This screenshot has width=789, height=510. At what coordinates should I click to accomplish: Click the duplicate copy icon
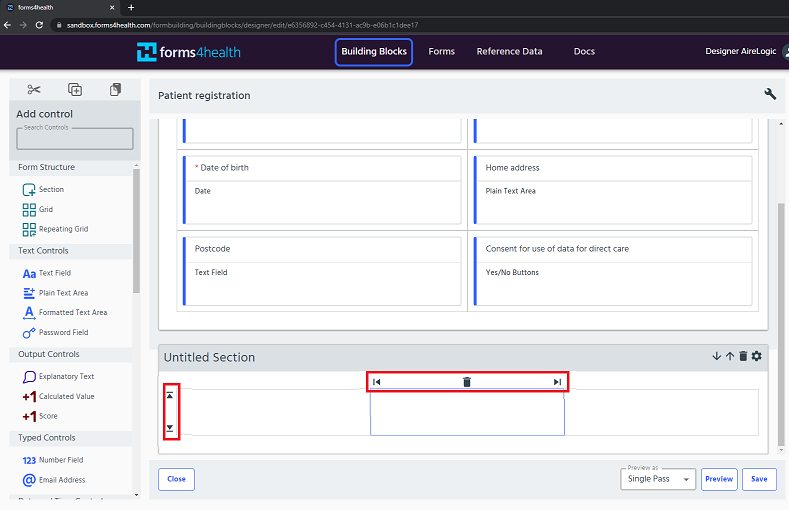click(75, 90)
